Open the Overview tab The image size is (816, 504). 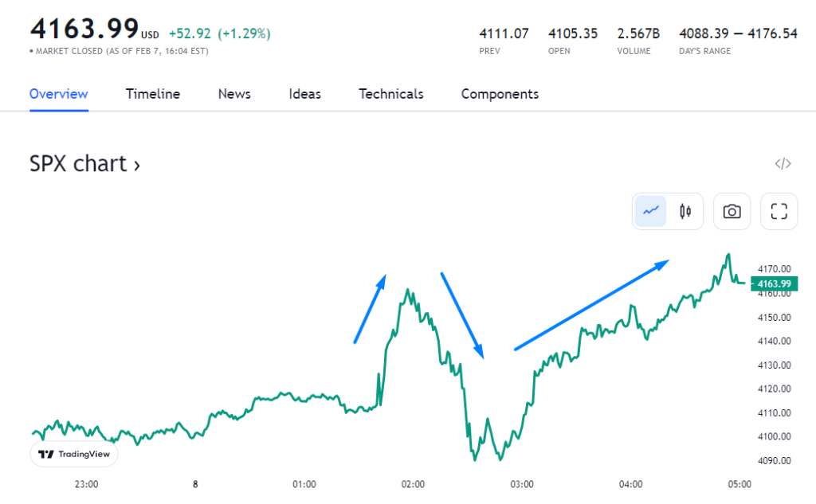point(58,94)
